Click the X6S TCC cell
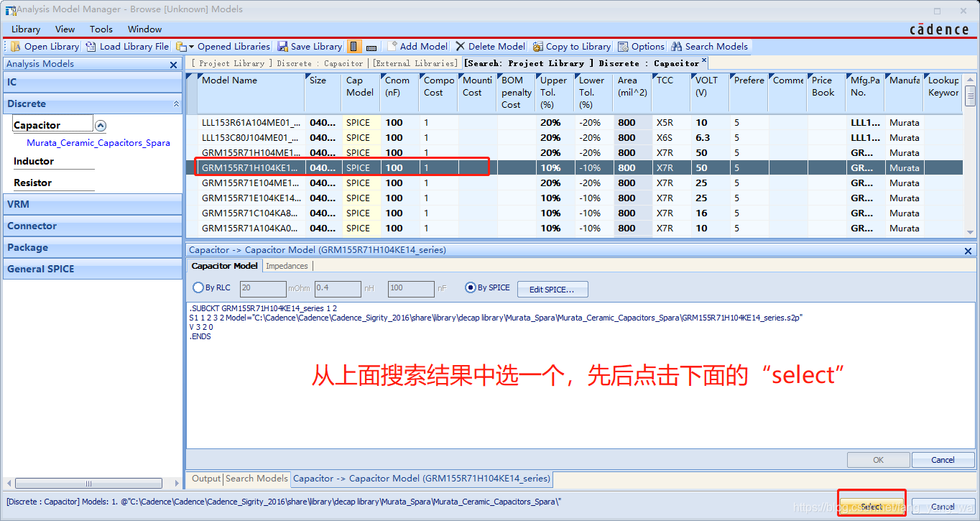The width and height of the screenshot is (980, 521). [x=671, y=138]
